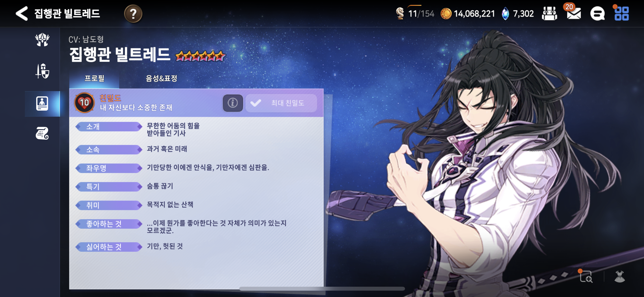644x297 pixels.
Task: Open the scroll story sidebar icon
Action: 42,133
